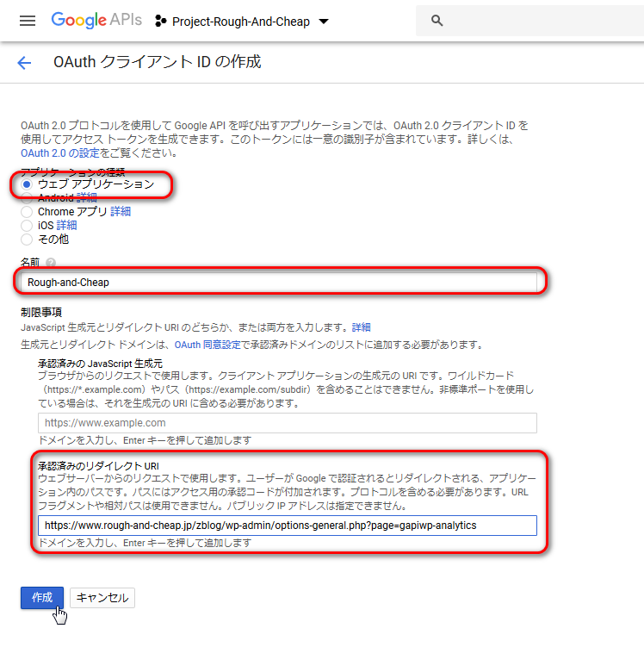Screen dimensions: 644x672
Task: Click the 作成 button
Action: pos(42,597)
